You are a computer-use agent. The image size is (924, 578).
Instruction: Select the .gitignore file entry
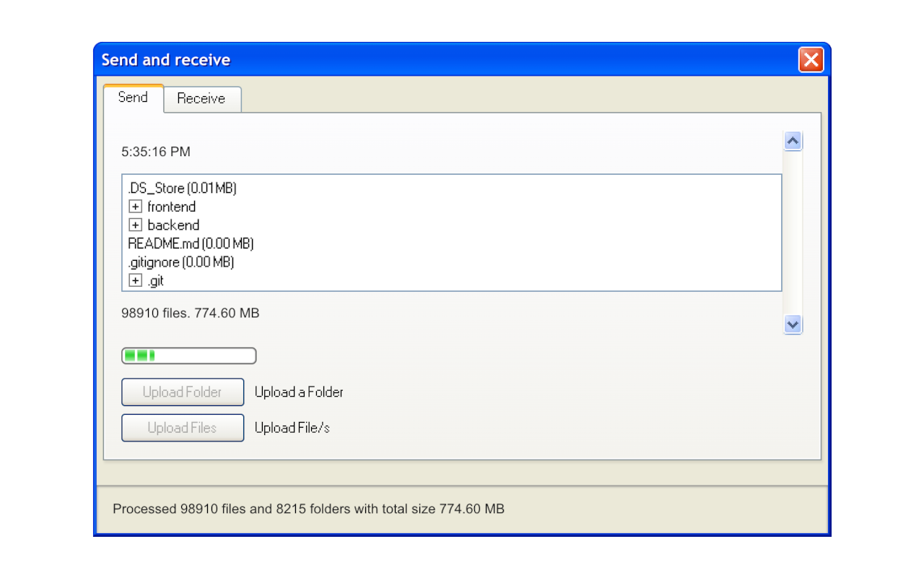pos(181,262)
